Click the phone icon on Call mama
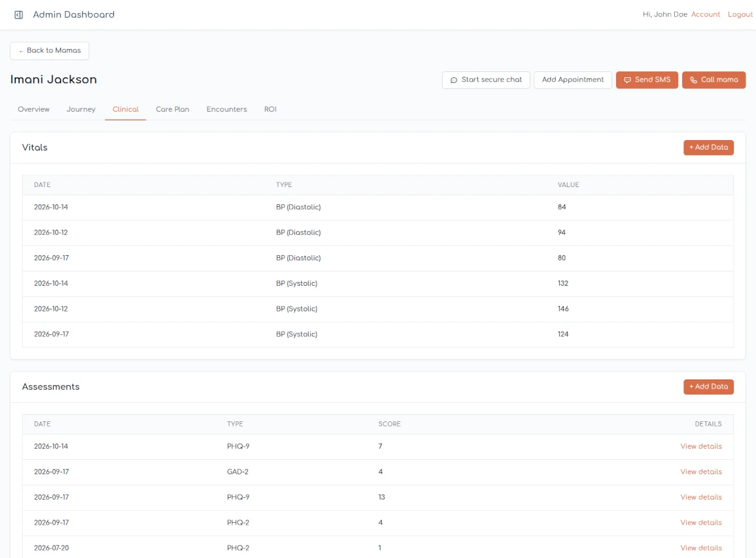 693,80
